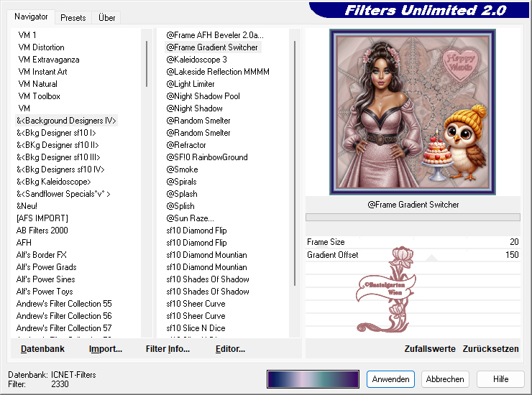The height and width of the screenshot is (395, 532).
Task: Adjust the Frame Size slider
Action: [413, 243]
